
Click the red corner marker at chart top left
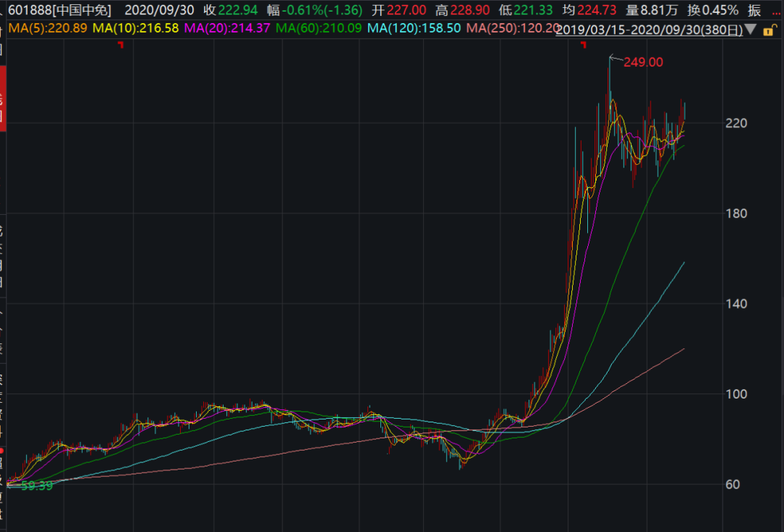[x=121, y=45]
